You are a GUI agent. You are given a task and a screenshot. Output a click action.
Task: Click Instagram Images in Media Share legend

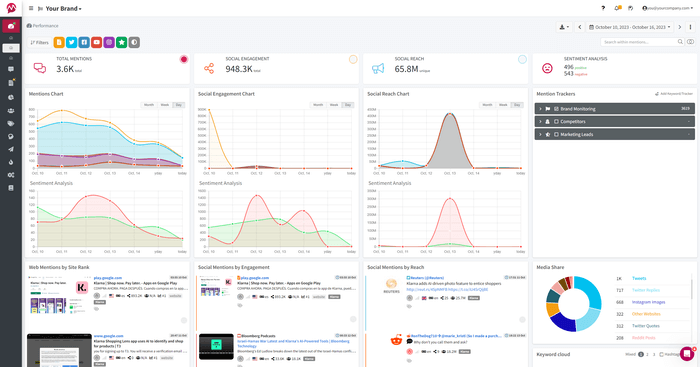648,302
